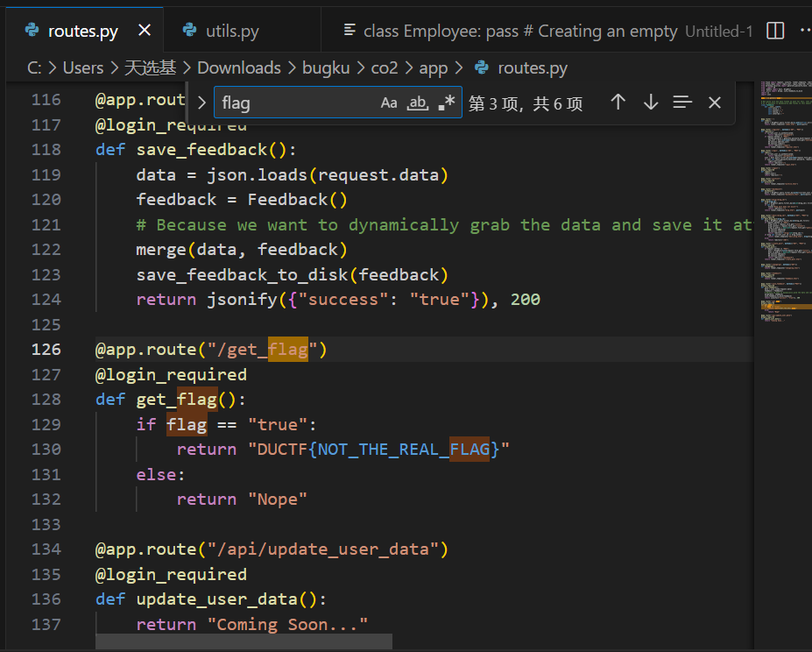This screenshot has height=652, width=812.
Task: Toggle Match Whole Word option
Action: (x=418, y=103)
